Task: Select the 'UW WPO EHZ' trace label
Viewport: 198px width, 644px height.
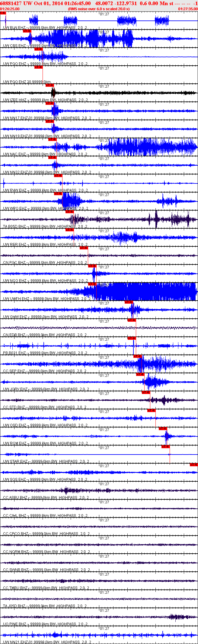Action: [x=14, y=208]
